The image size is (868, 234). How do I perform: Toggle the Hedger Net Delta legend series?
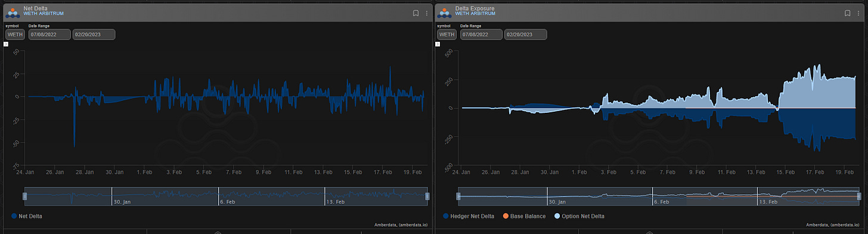pyautogui.click(x=469, y=215)
